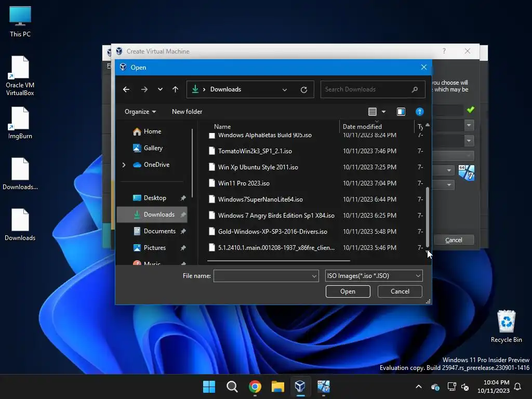Toggle the preview pane
532x399 pixels.
coord(401,112)
